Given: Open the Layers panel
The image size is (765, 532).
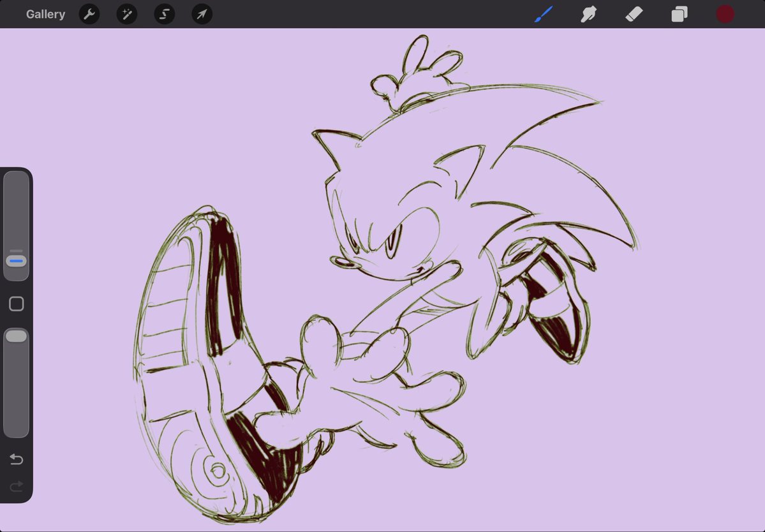Looking at the screenshot, I should tap(680, 14).
